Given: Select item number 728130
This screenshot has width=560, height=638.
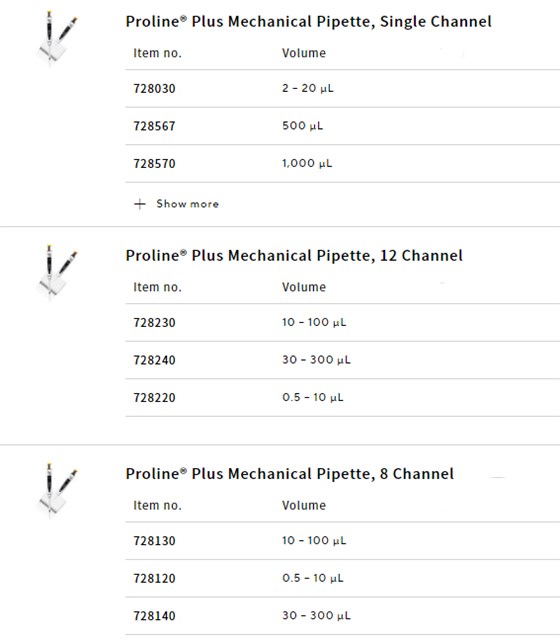Looking at the screenshot, I should tap(154, 541).
